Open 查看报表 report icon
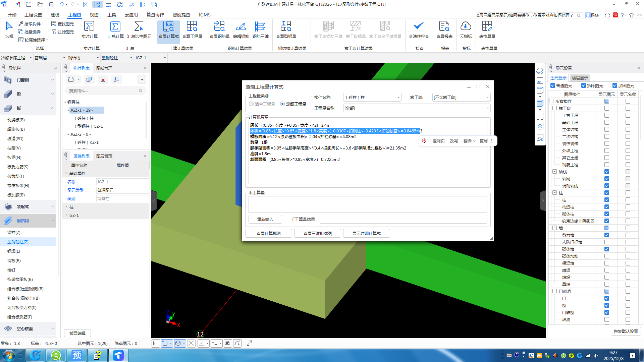 tap(444, 27)
